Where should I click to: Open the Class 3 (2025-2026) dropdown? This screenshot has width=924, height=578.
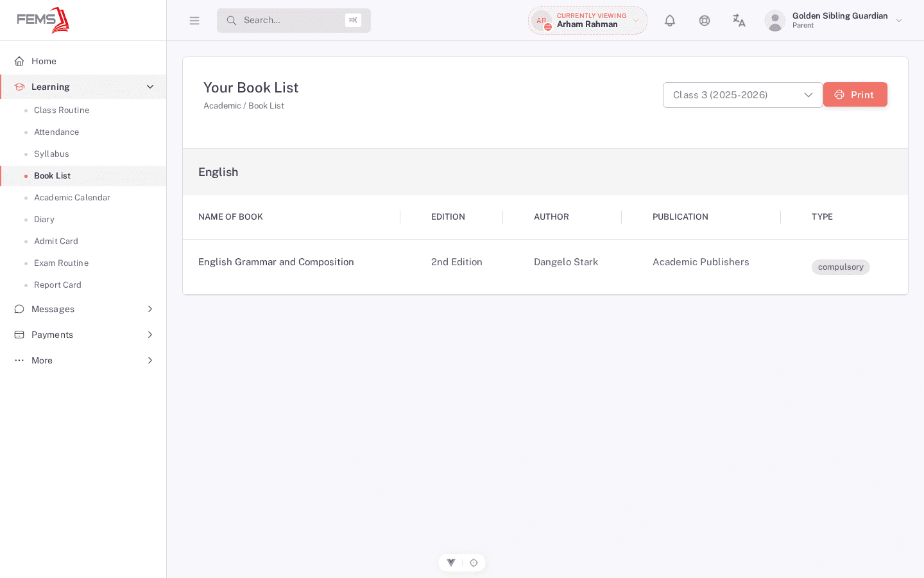pyautogui.click(x=743, y=95)
